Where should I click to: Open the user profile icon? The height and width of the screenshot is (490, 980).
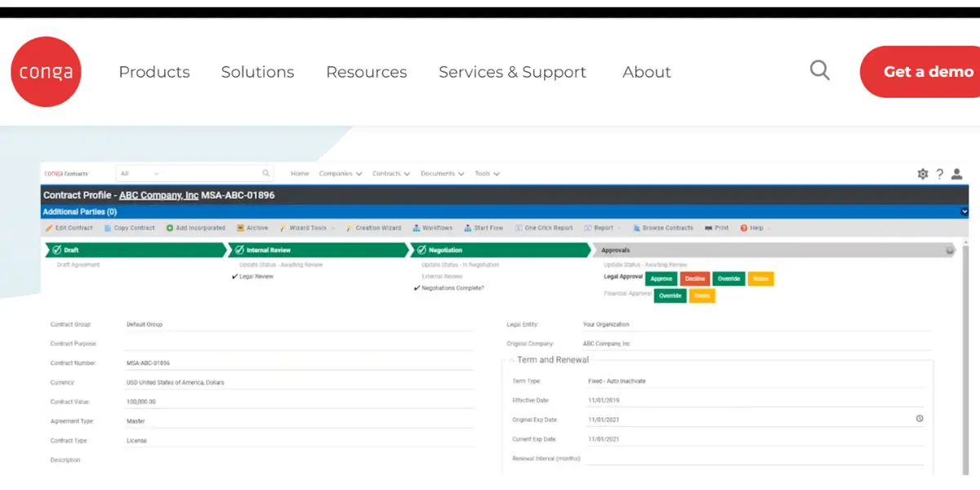957,174
